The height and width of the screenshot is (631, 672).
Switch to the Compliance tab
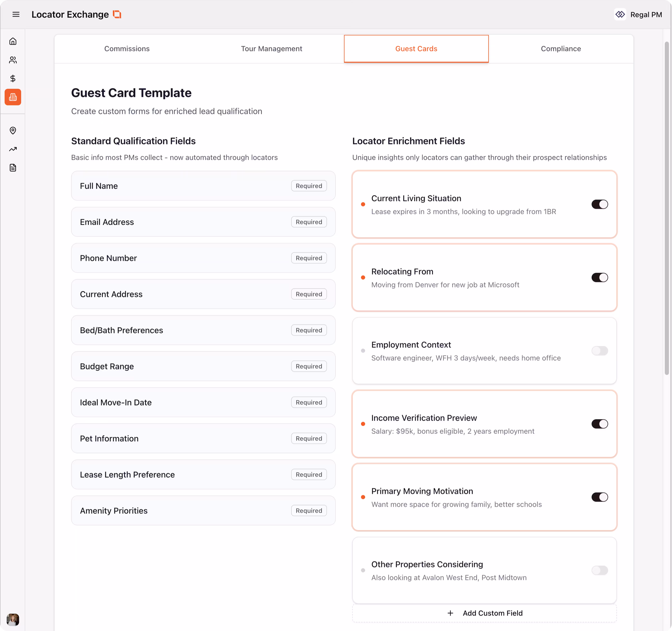pos(561,49)
